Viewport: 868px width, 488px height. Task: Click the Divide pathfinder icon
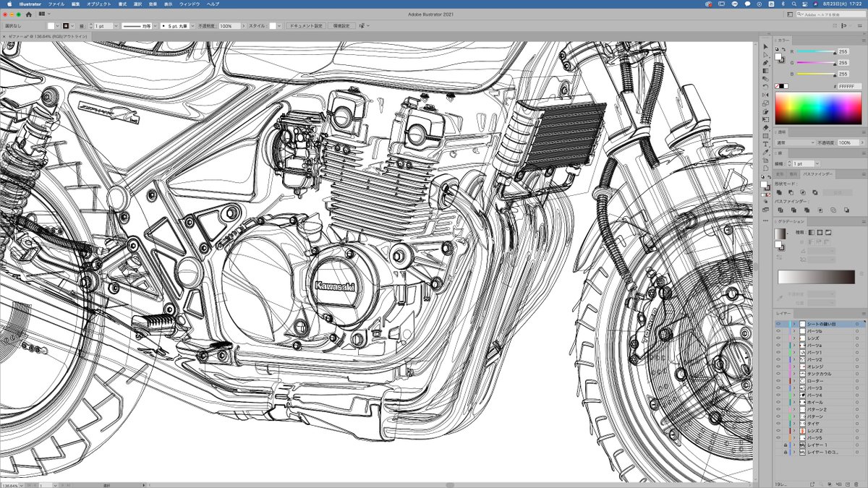tap(780, 210)
